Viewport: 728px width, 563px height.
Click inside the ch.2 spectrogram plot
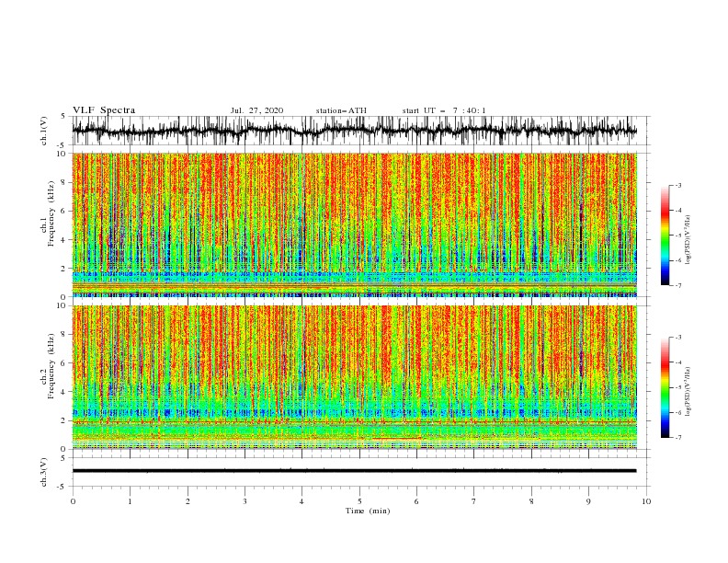coord(354,377)
